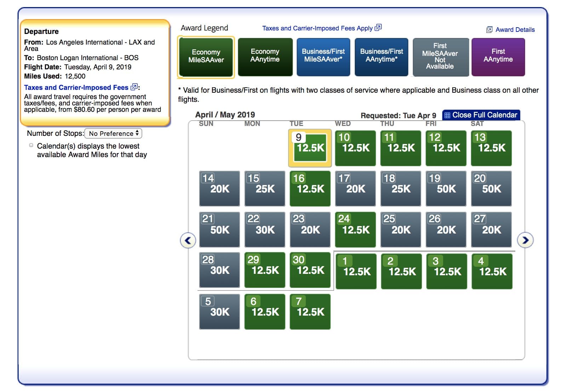Viewport: 567px width, 392px height.
Task: Click the pop-out icon after Taxes and Carrier-Imposed Fees in Departure panel
Action: (134, 87)
